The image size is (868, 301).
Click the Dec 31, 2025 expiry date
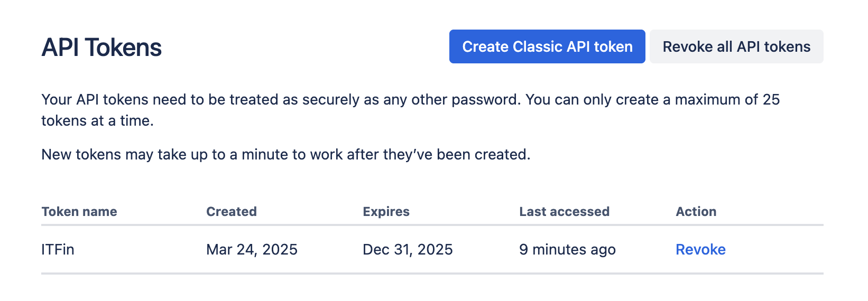click(x=408, y=249)
